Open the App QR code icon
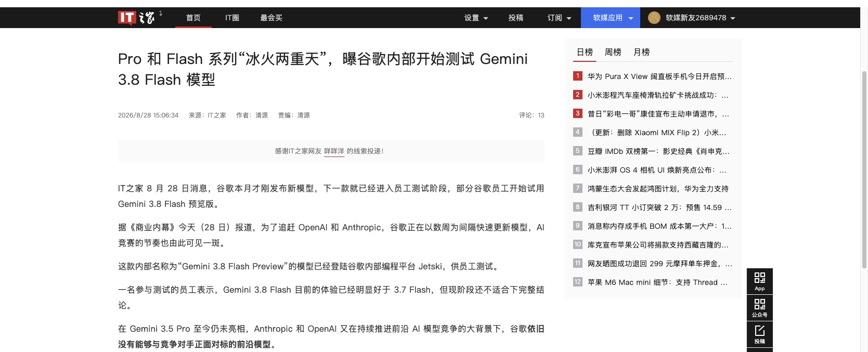868x352 pixels. coord(760,281)
